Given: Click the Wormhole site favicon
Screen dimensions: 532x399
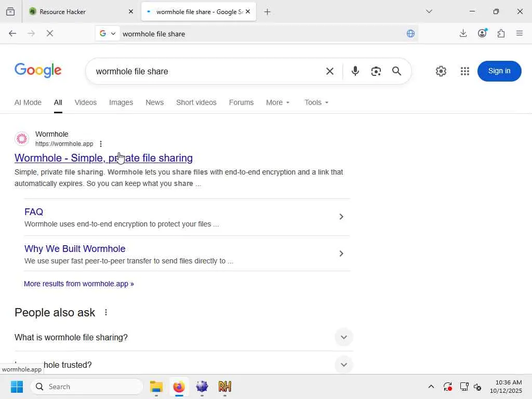Looking at the screenshot, I should click(22, 138).
